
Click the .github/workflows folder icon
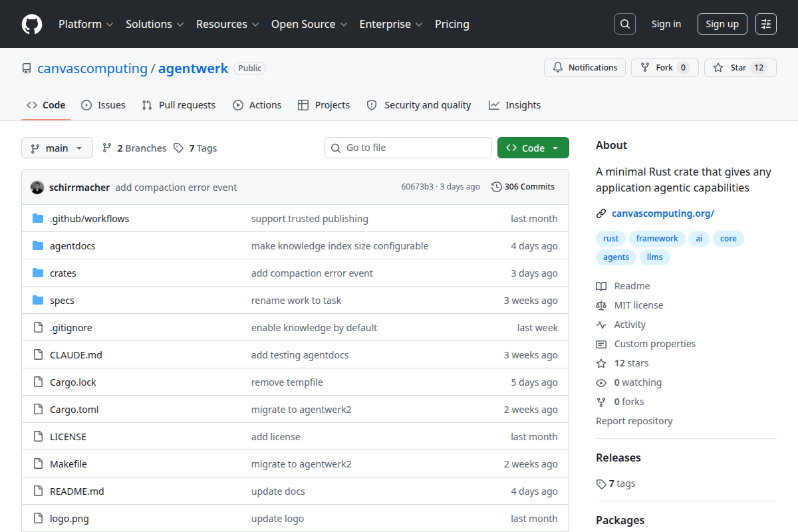(x=38, y=218)
